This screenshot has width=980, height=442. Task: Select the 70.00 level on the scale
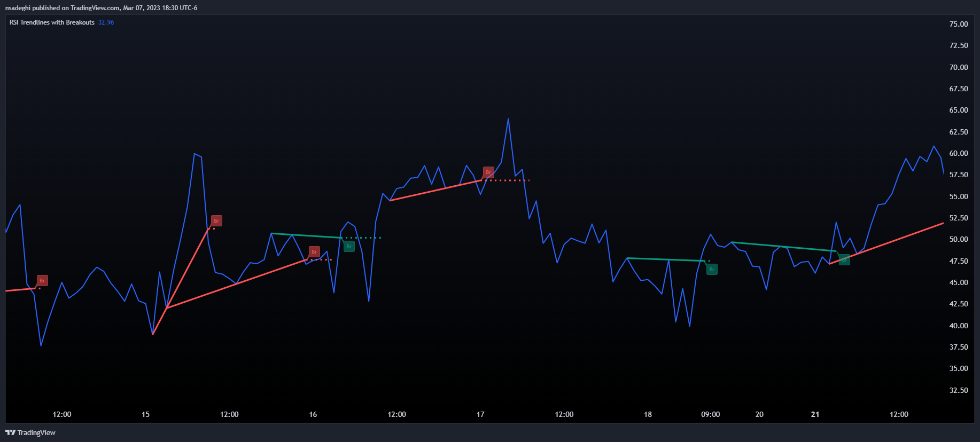click(959, 67)
